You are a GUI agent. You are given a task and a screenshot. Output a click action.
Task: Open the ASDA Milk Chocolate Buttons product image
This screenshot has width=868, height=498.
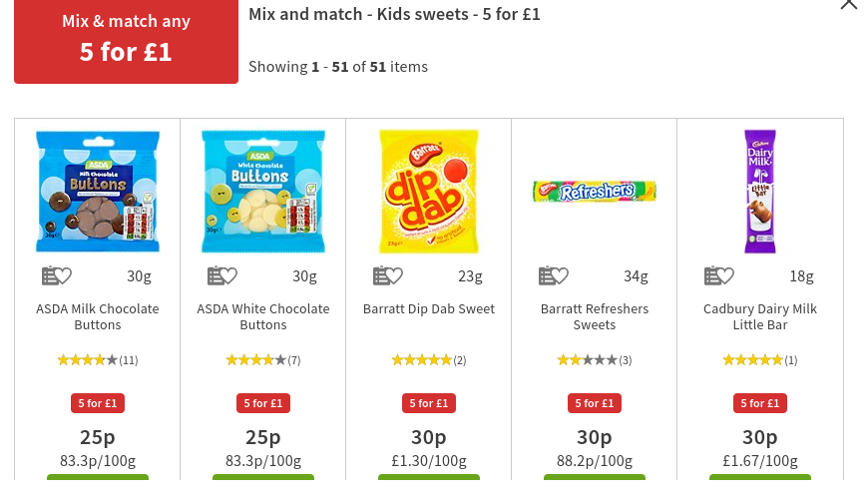[98, 192]
